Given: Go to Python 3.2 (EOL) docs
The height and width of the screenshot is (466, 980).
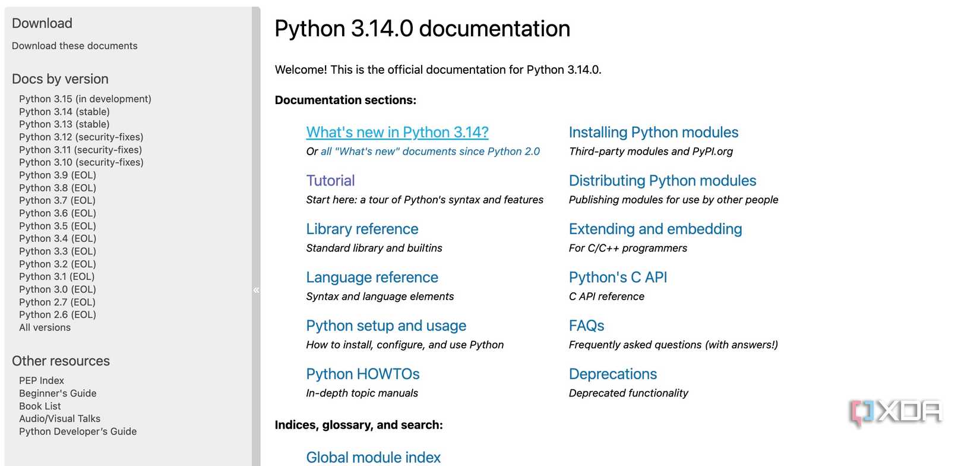Looking at the screenshot, I should tap(58, 264).
